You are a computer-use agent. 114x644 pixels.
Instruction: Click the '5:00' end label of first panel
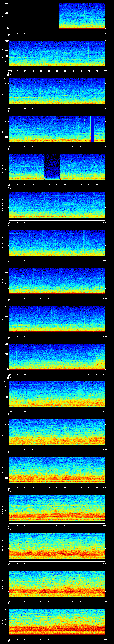pyautogui.click(x=105, y=33)
